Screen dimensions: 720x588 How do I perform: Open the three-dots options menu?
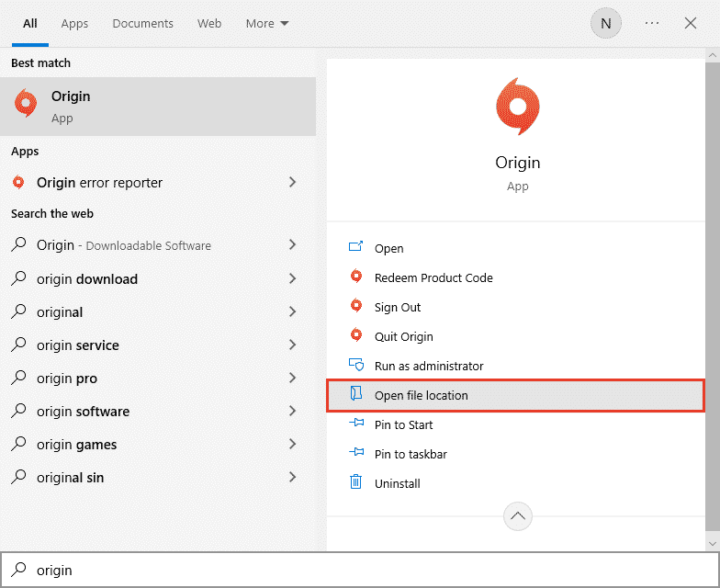click(652, 23)
